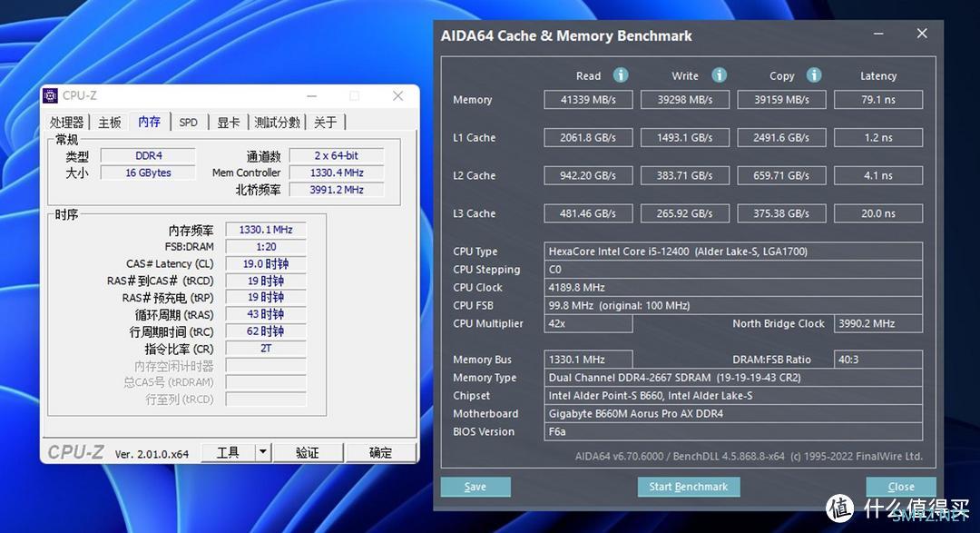
Task: Click the Memory Bus value 1330.1 MHz in AIDA64
Action: coord(588,360)
